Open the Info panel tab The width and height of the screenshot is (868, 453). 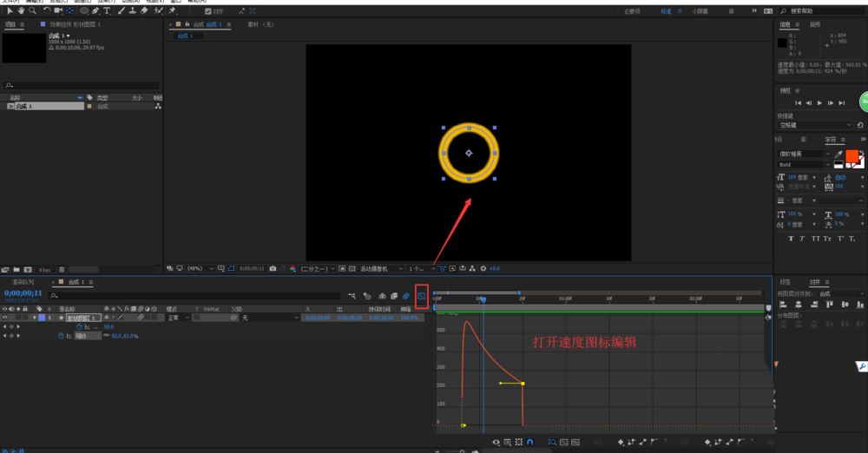pyautogui.click(x=786, y=25)
